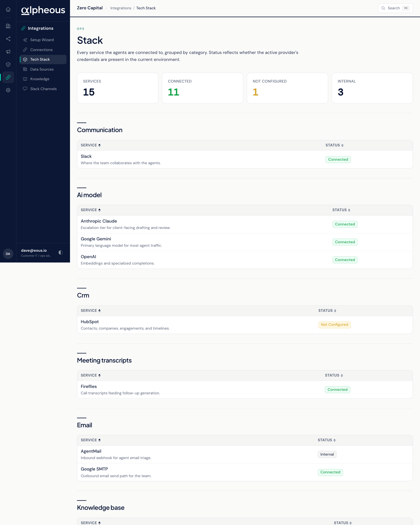Select Tech Stack in sidebar

pos(43,59)
